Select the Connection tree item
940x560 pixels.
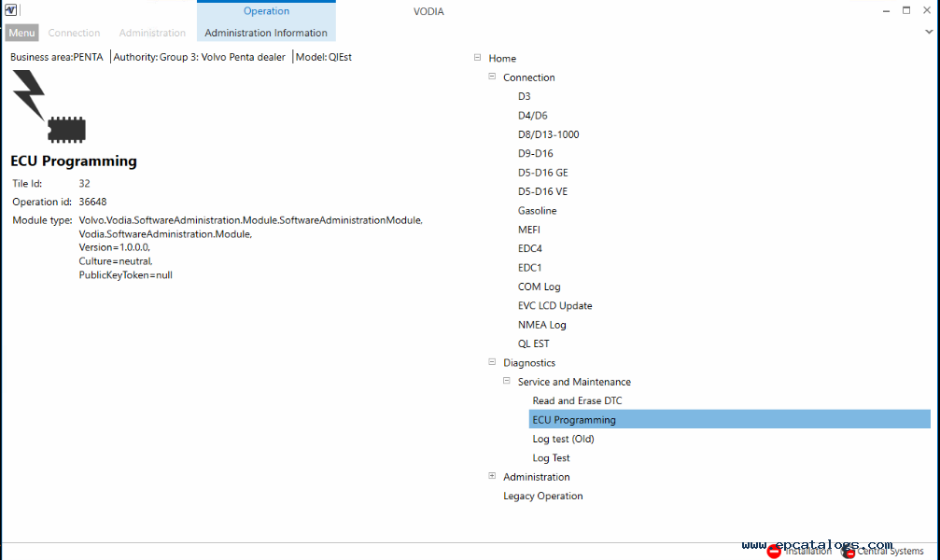[x=528, y=77]
